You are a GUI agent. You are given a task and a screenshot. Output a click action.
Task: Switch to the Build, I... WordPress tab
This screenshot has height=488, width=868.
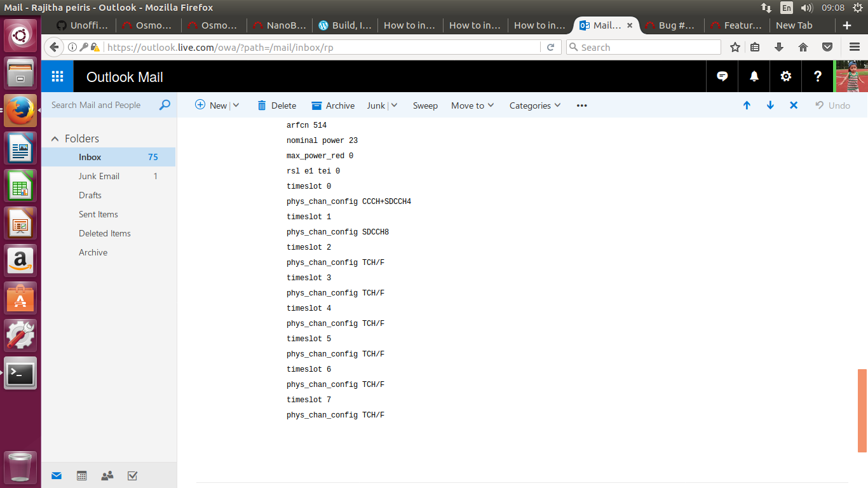[345, 25]
